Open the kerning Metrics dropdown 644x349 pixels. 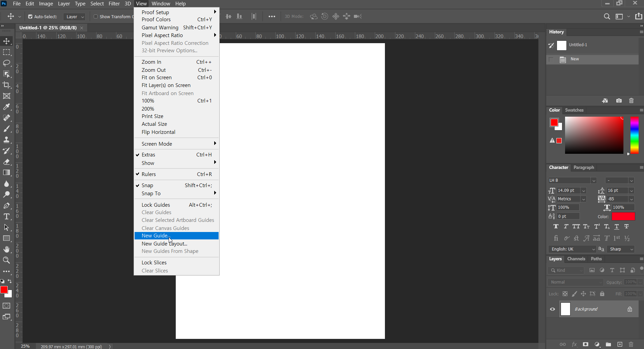tap(583, 199)
